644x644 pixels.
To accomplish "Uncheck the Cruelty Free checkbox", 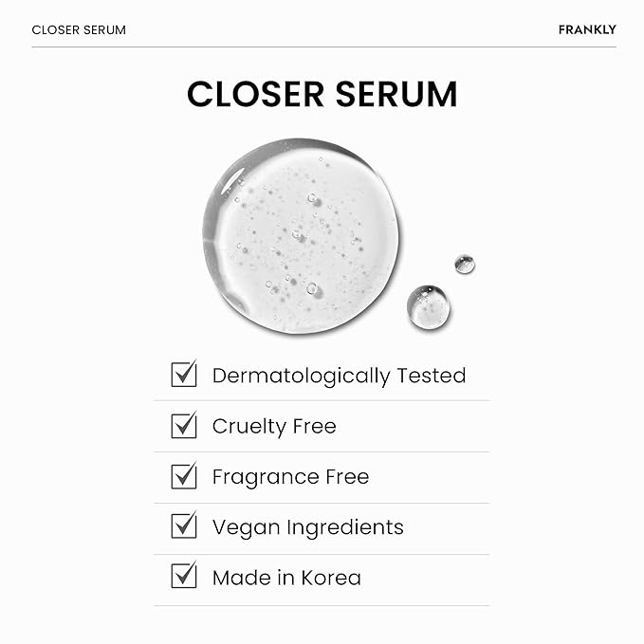I will click(x=184, y=426).
